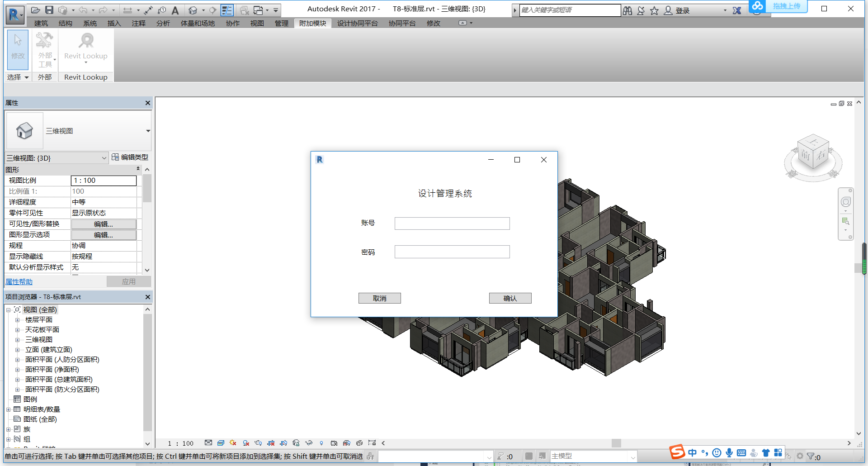Click the Save icon in Quick Access toolbar
The image size is (868, 466).
tap(50, 10)
